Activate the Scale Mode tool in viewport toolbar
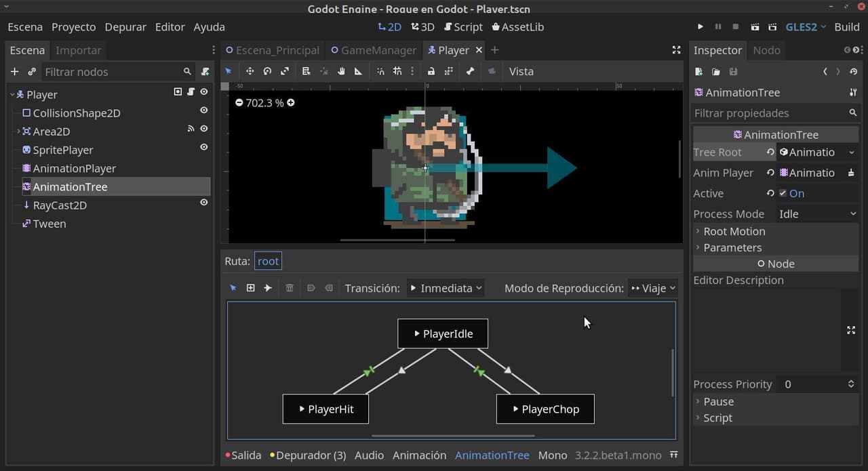The width and height of the screenshot is (868, 471). click(x=285, y=71)
